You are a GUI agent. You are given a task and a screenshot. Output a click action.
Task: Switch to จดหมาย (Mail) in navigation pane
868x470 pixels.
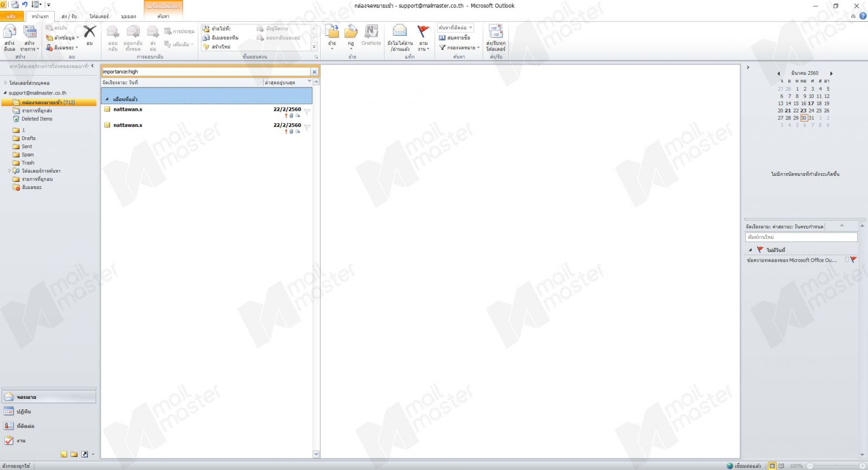pos(49,397)
